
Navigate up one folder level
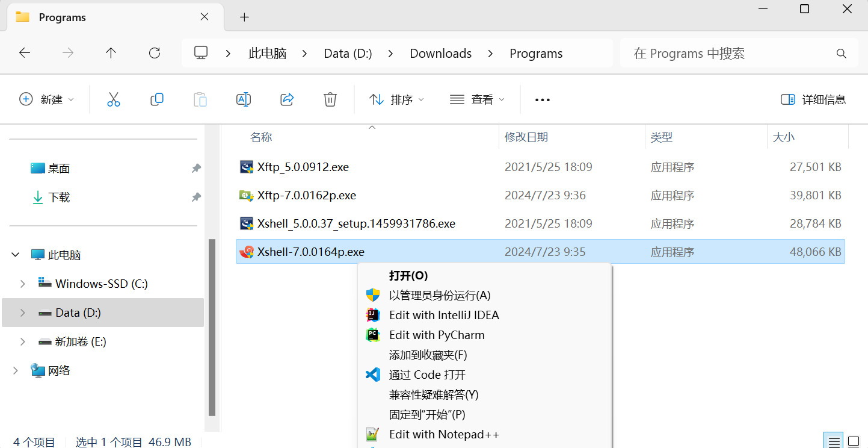[x=111, y=53]
